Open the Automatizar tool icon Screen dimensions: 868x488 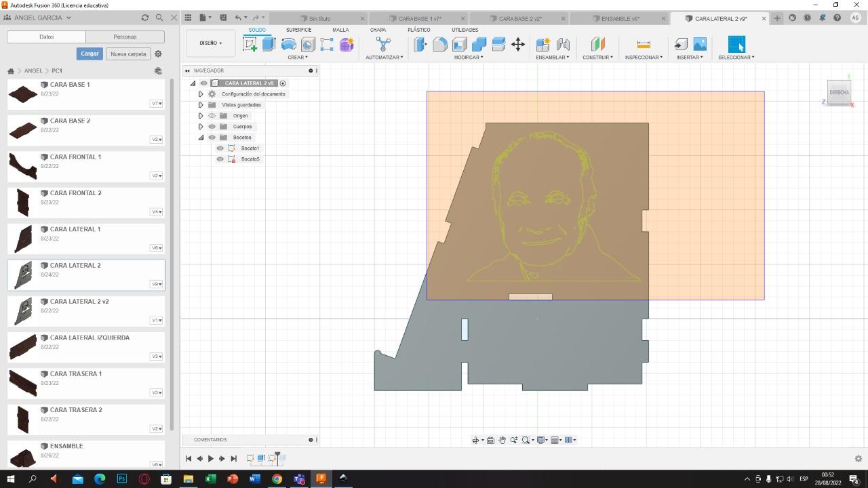point(383,44)
